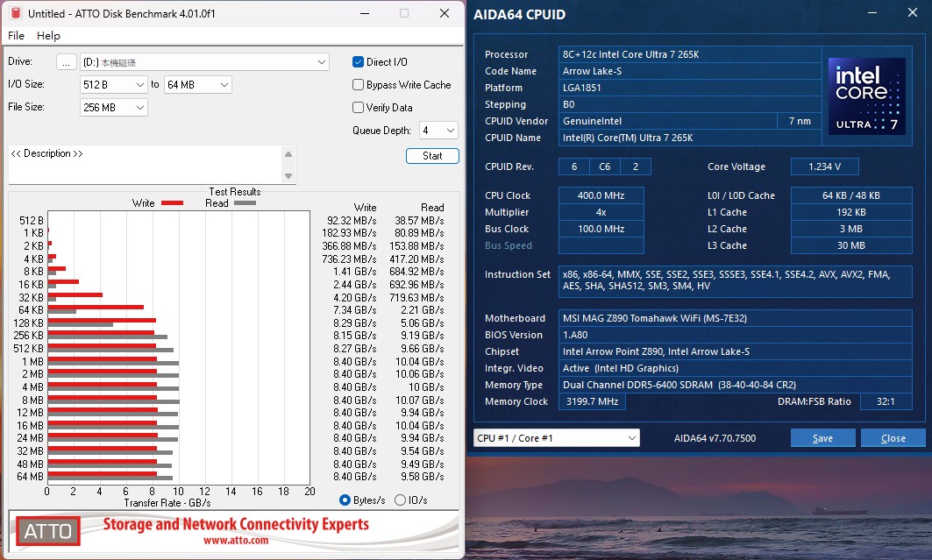932x560 pixels.
Task: Visit the www.atto.com link in the banner
Action: click(236, 541)
